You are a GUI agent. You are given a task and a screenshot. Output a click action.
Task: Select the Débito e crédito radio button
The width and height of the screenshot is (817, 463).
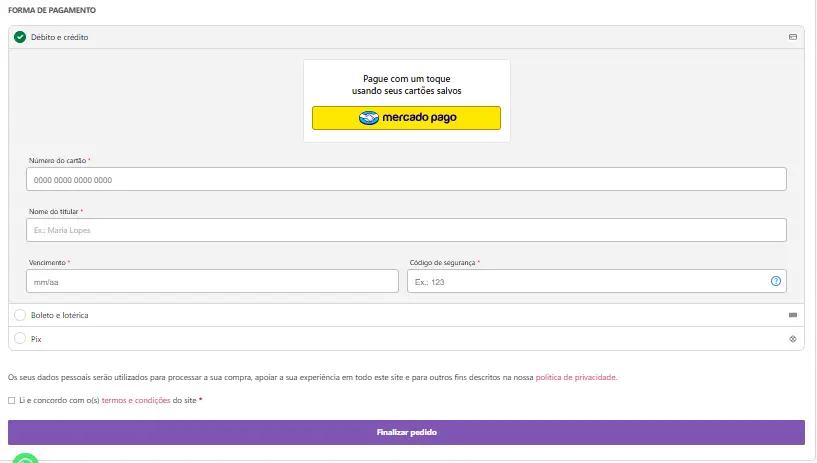[20, 37]
